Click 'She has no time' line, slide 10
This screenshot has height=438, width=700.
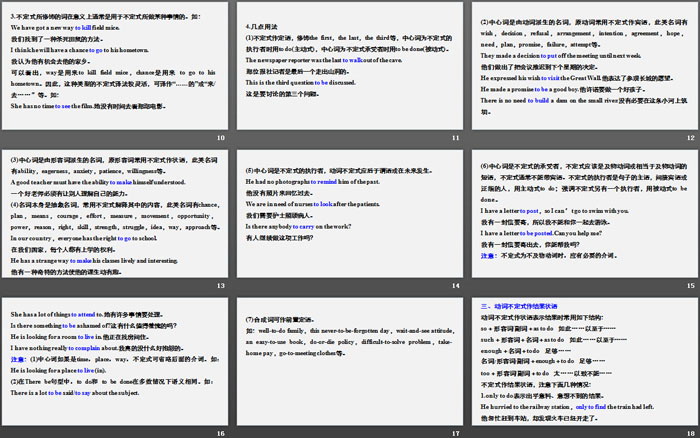88,106
